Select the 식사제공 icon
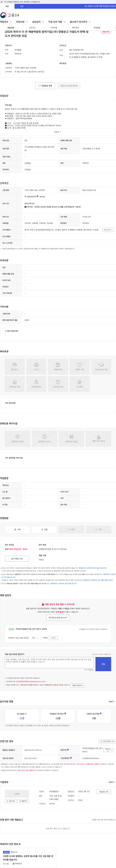This screenshot has height=868, width=116. (80, 384)
